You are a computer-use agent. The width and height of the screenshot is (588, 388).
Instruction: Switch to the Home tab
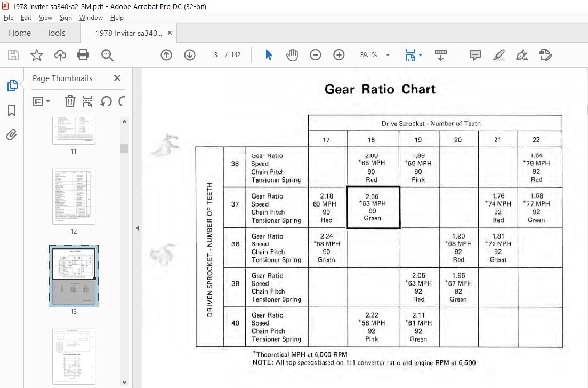tap(20, 33)
